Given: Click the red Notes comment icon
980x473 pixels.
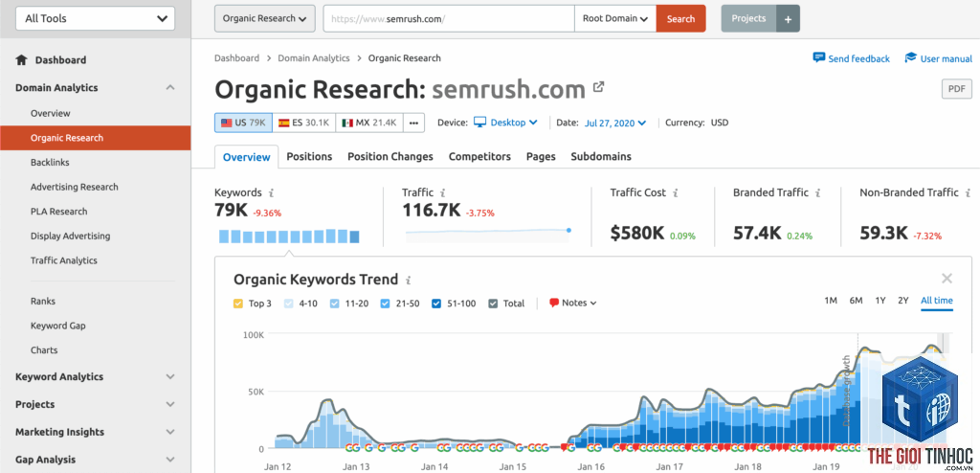Looking at the screenshot, I should tap(554, 303).
